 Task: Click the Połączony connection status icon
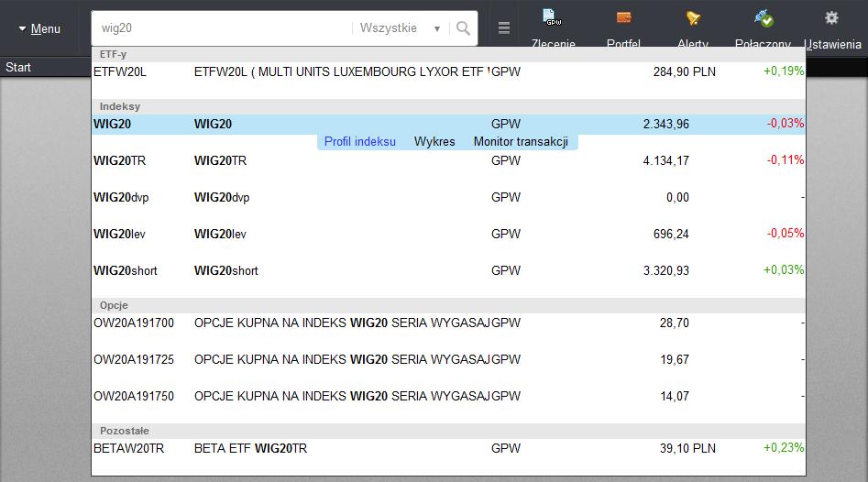coord(764,18)
